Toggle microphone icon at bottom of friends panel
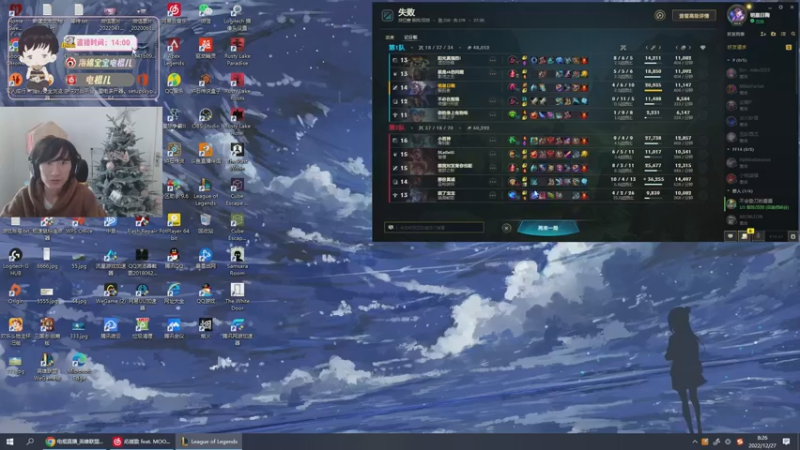Image resolution: width=800 pixels, height=450 pixels. pos(759,236)
